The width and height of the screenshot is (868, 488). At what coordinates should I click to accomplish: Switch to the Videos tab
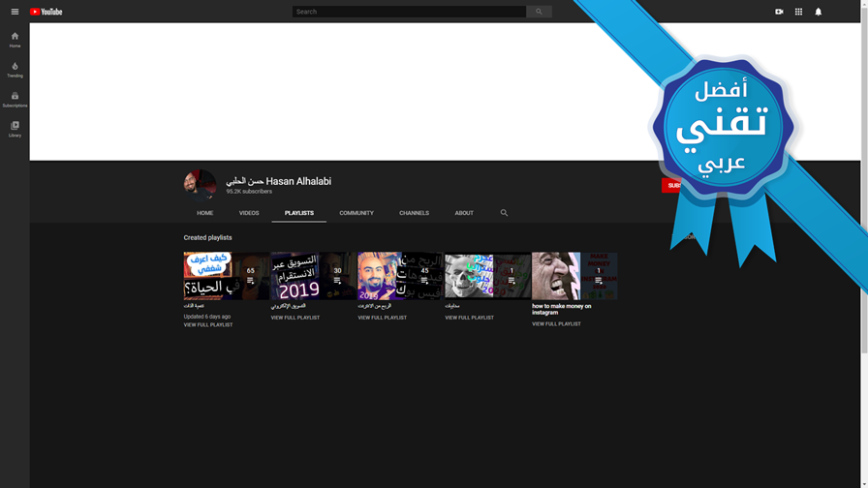[249, 213]
